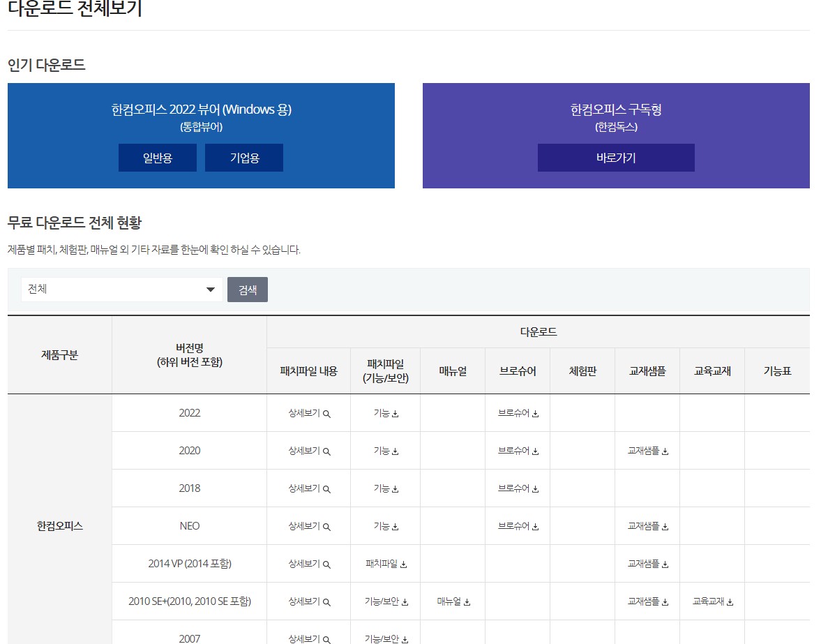View patch details 상세보기 for version 2007
828x644 pixels.
309,638
